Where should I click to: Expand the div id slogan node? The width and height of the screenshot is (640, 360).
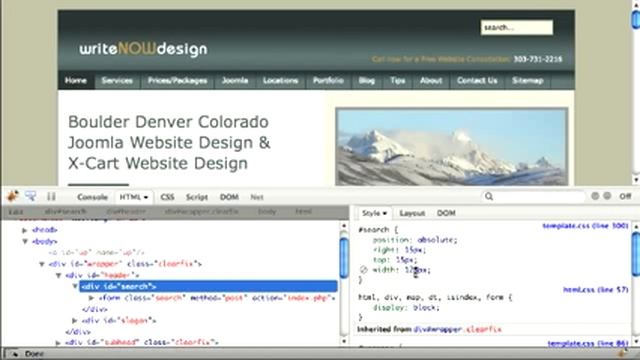(x=75, y=320)
